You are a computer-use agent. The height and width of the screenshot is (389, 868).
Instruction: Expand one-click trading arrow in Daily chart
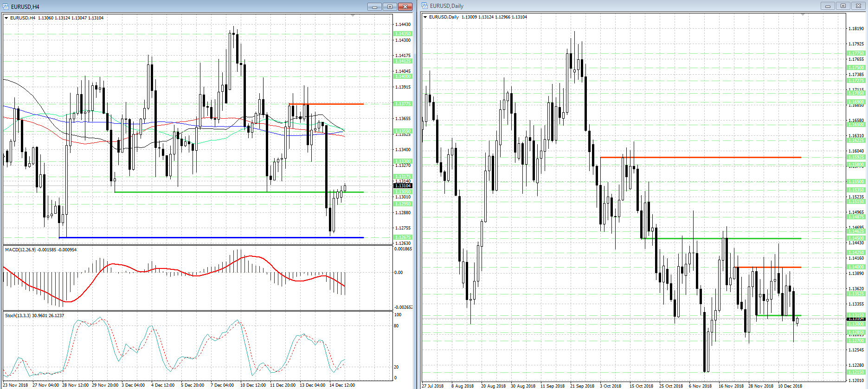point(425,17)
